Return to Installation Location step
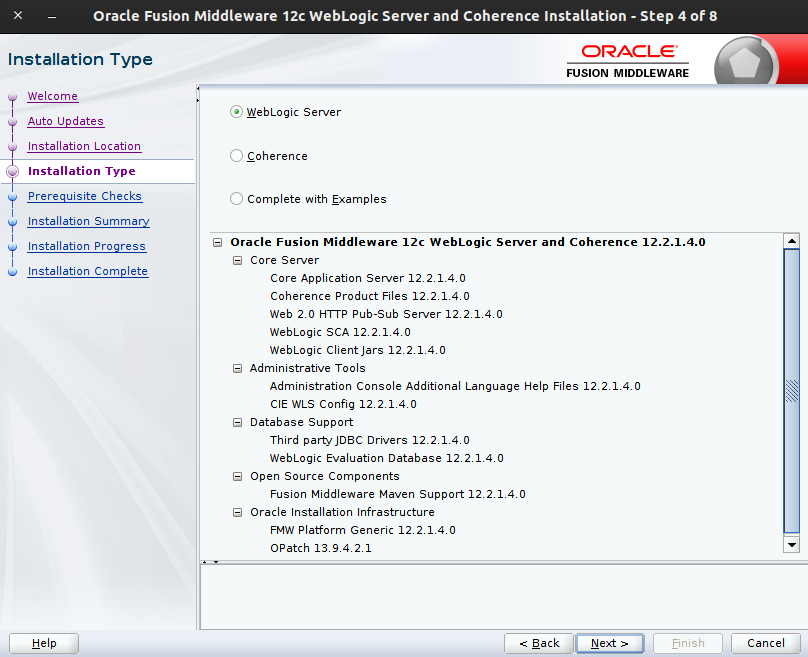 [x=85, y=146]
